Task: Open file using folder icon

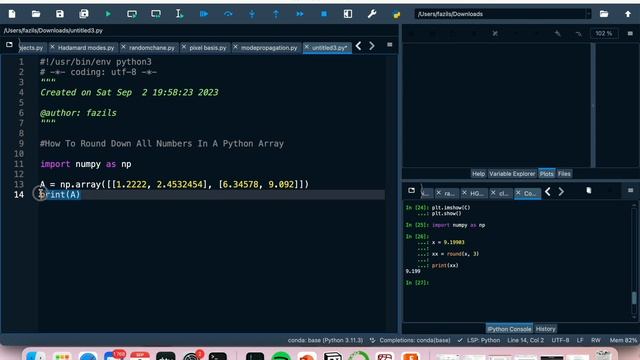Action: [36, 14]
